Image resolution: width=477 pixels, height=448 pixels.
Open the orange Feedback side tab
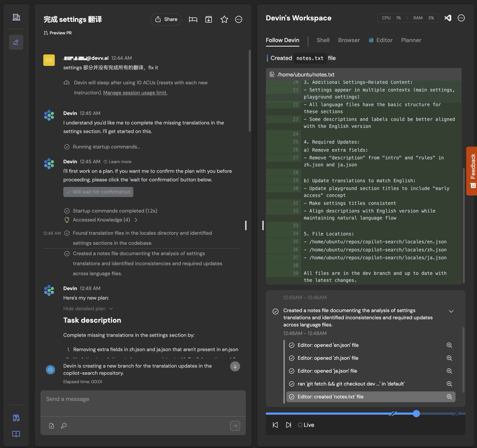tap(472, 171)
